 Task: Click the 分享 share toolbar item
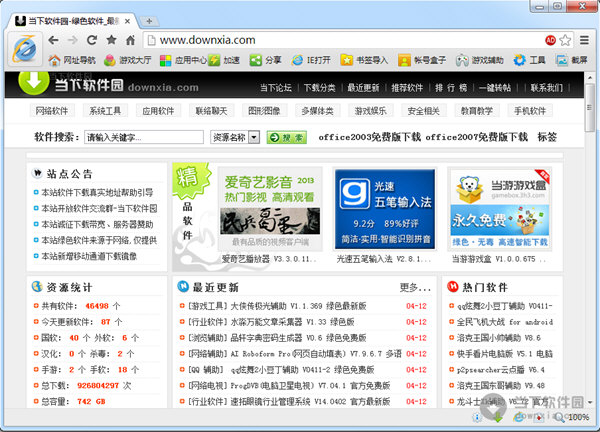click(x=265, y=60)
